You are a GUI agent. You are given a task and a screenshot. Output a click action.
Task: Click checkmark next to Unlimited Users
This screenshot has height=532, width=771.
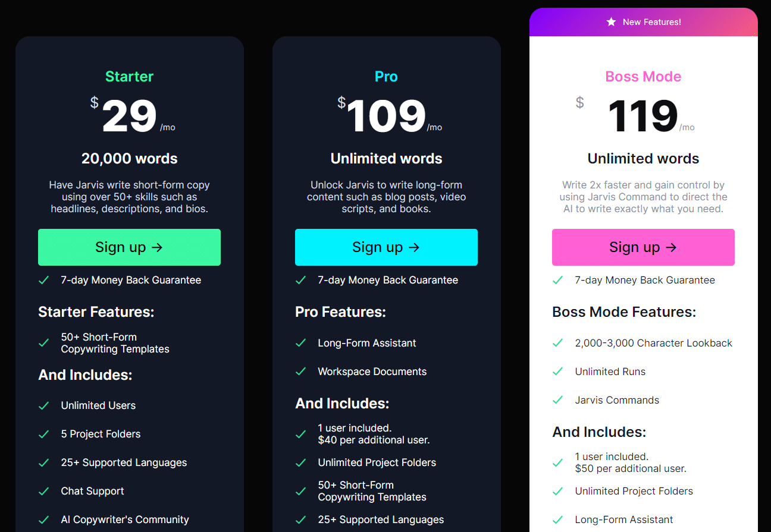43,405
